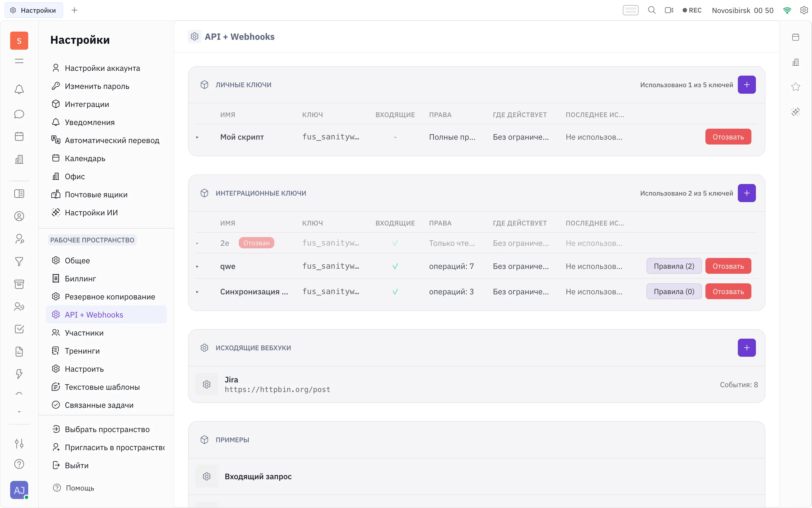This screenshot has height=508, width=812.
Task: Expand the Синхронизация key row
Action: point(197,292)
